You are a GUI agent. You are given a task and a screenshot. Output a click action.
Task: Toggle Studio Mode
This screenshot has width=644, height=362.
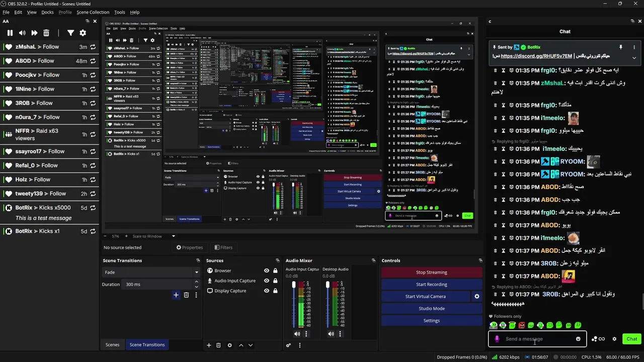(432, 309)
